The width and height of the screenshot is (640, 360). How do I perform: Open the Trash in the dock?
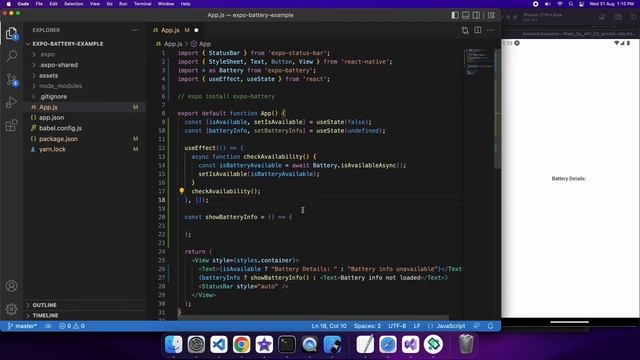466,344
